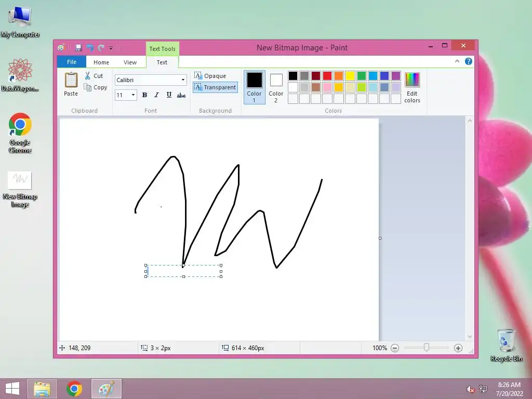Image resolution: width=532 pixels, height=399 pixels.
Task: Click inside the text box on canvas
Action: [183, 271]
